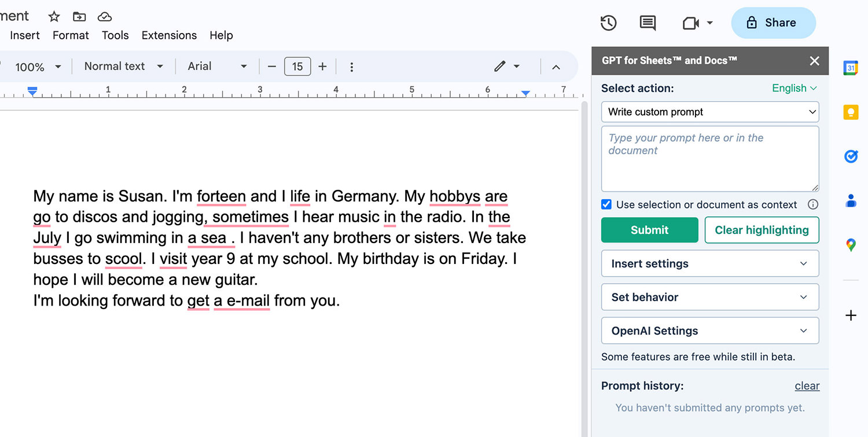Click the Share button
Image resolution: width=868 pixels, height=437 pixels.
[x=773, y=23]
